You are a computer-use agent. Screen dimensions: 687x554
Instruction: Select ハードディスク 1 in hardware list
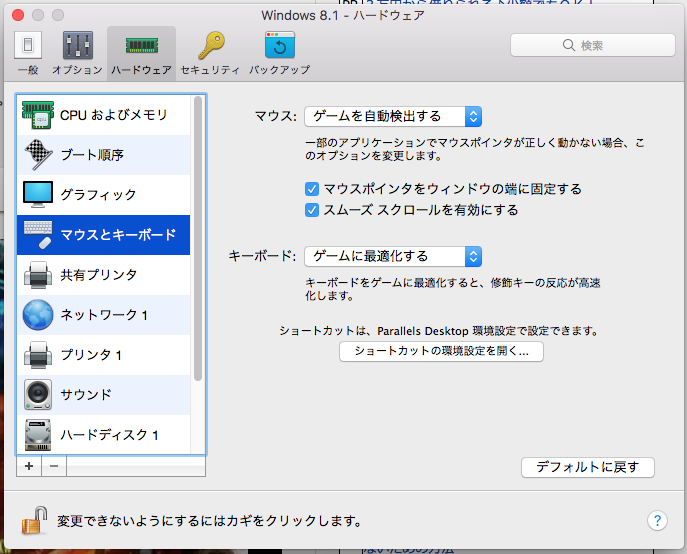pyautogui.click(x=103, y=435)
